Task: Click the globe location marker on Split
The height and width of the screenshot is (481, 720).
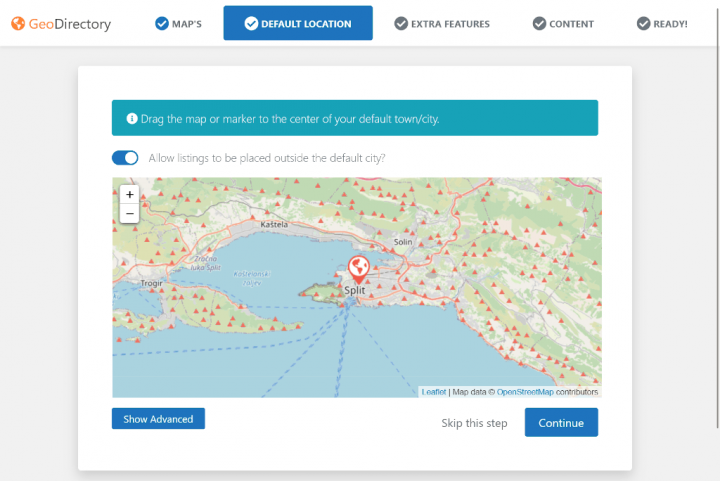Action: 357,268
